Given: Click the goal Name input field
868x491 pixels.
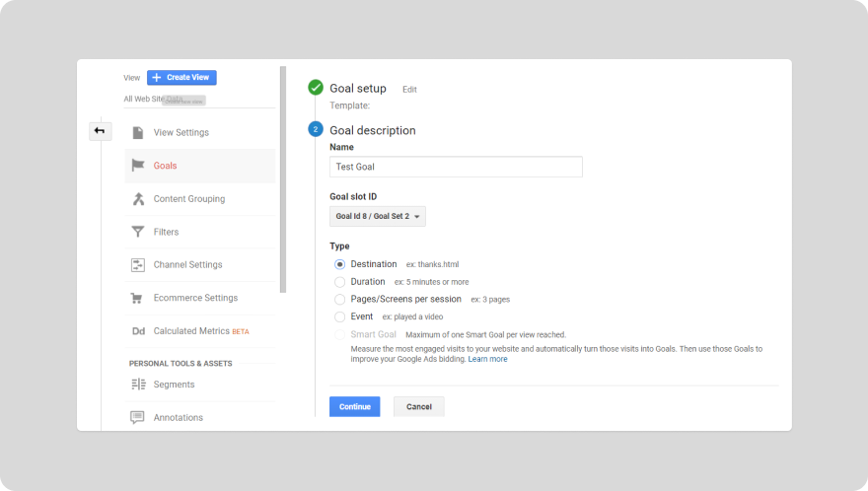Looking at the screenshot, I should coord(456,167).
